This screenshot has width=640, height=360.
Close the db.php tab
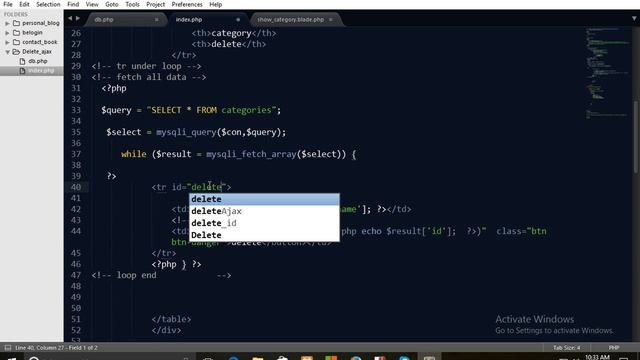[x=156, y=20]
